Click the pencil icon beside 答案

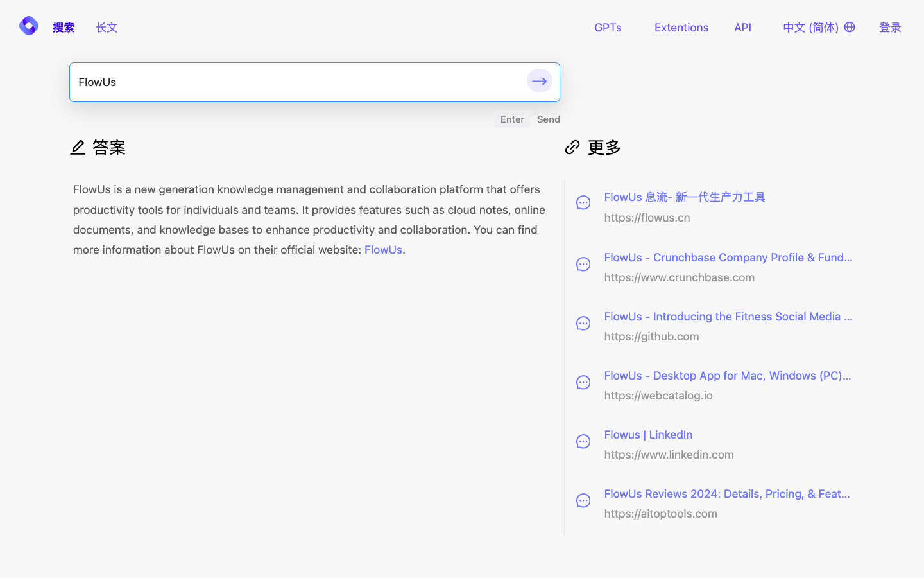point(78,147)
